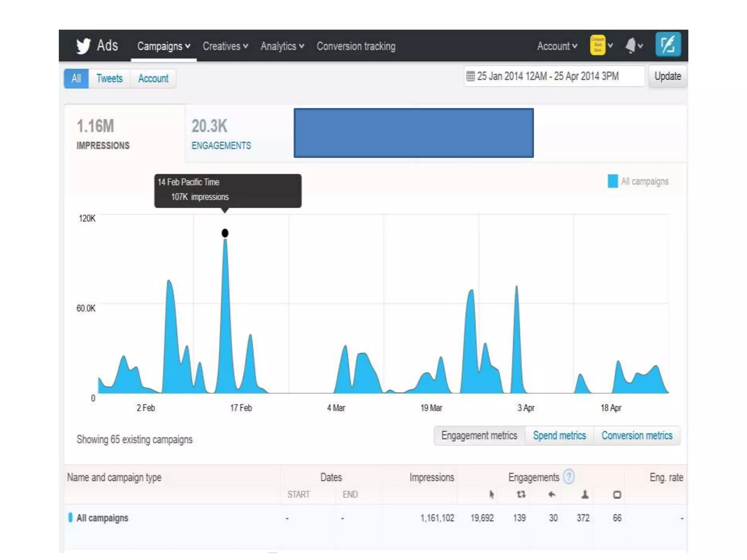Click the clicks cursor column icon
747x560 pixels.
[491, 494]
